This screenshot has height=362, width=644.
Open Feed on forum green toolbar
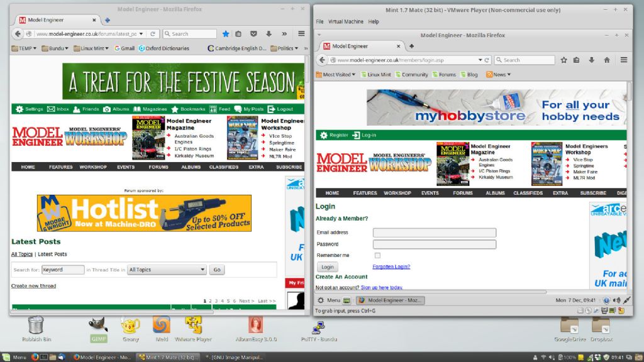click(x=219, y=109)
